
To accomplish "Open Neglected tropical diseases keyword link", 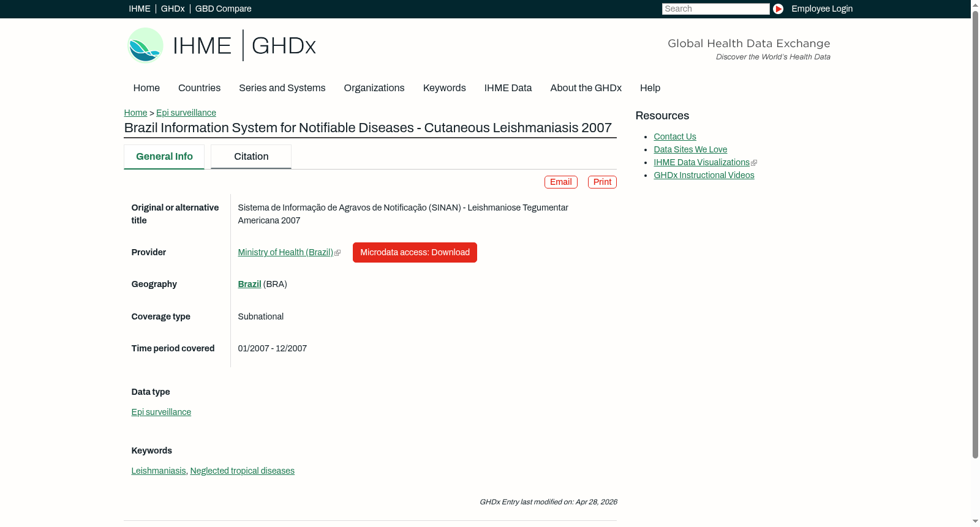I will tap(243, 471).
